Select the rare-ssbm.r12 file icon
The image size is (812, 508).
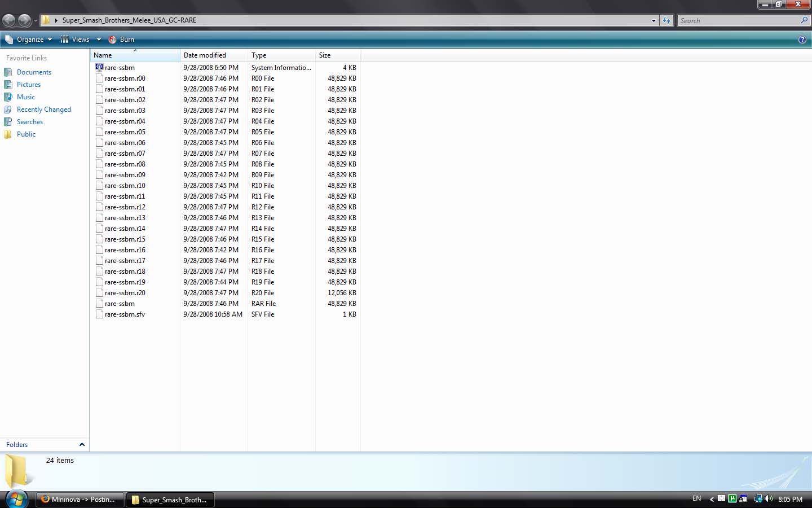pyautogui.click(x=99, y=207)
